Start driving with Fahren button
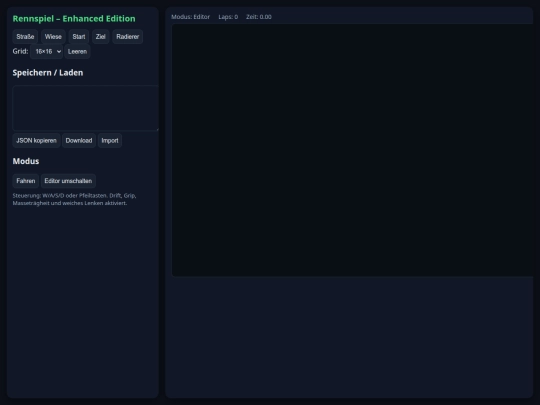540x405 pixels. point(25,181)
